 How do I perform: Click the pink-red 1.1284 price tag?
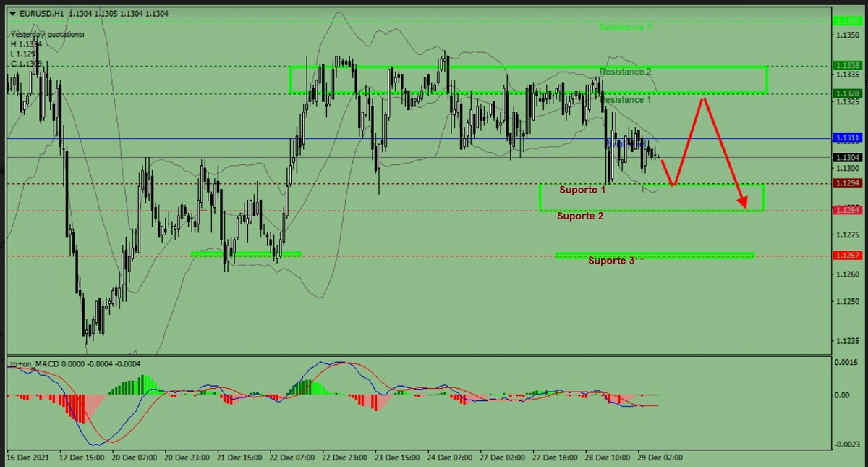pyautogui.click(x=846, y=211)
